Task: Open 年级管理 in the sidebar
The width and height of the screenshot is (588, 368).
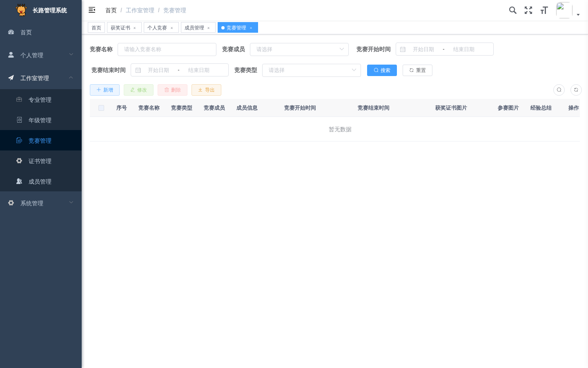Action: point(41,120)
